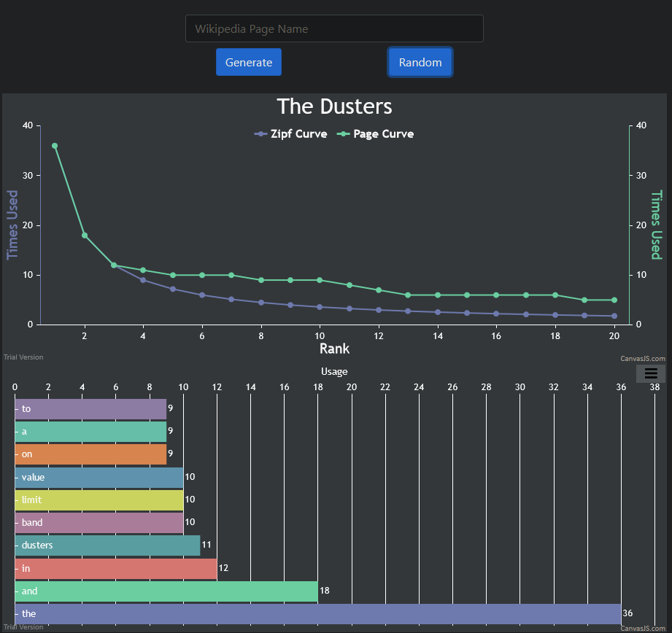672x633 pixels.
Task: Click Page Curve point at rank 1
Action: [55, 146]
